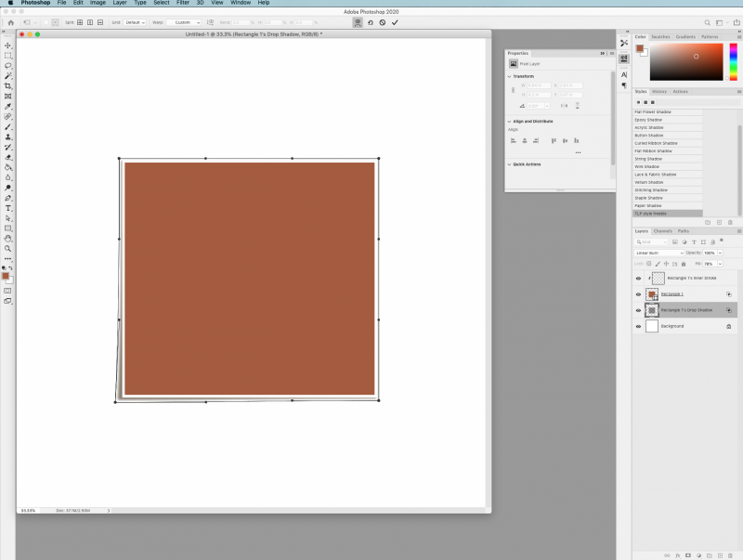743x560 pixels.
Task: Select the Move tool
Action: click(8, 46)
